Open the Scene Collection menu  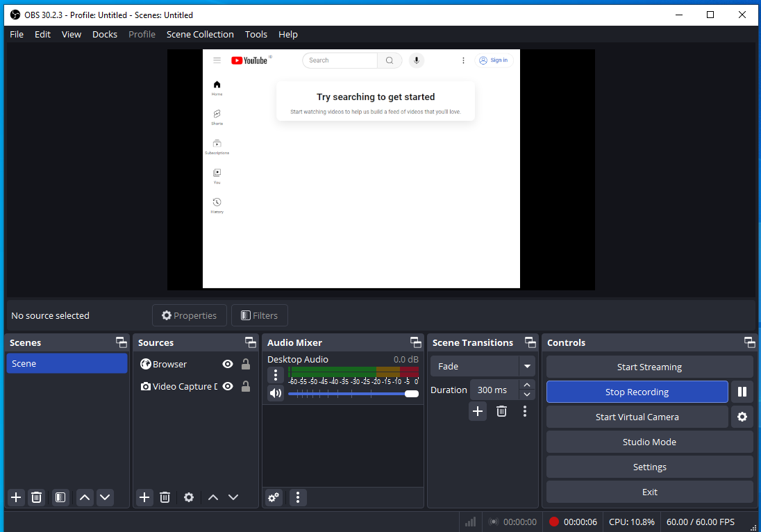[200, 35]
